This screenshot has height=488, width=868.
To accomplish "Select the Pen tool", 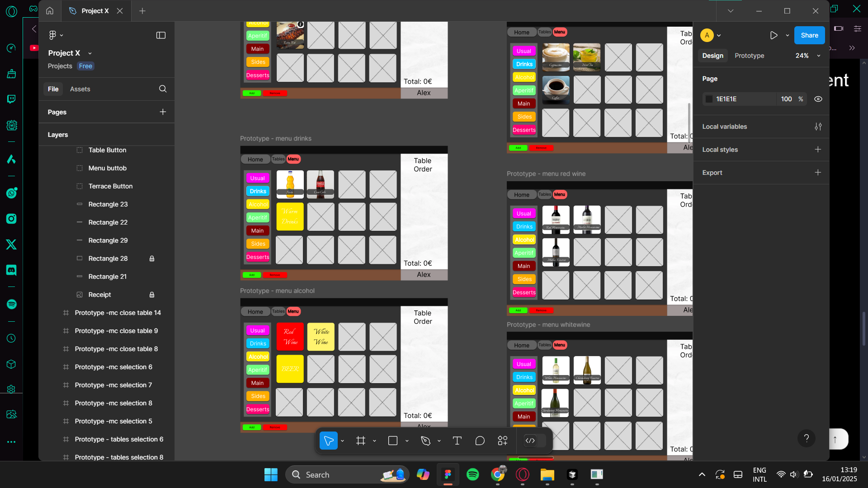I will (425, 441).
